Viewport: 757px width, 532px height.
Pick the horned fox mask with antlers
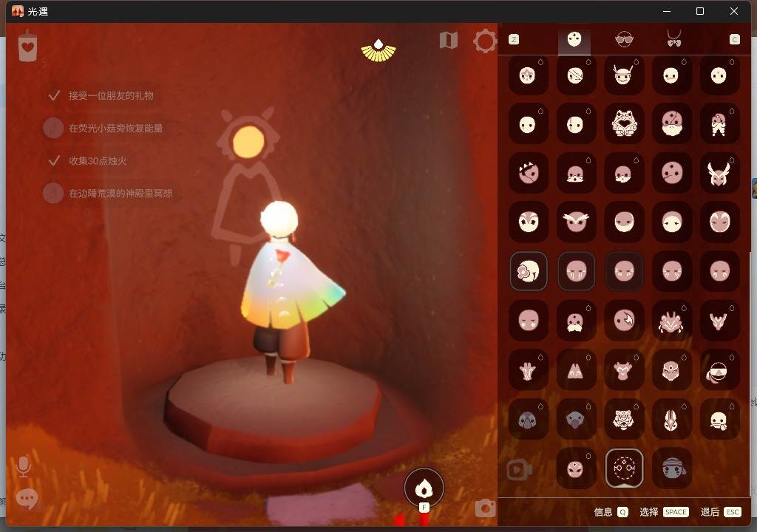coord(719,173)
